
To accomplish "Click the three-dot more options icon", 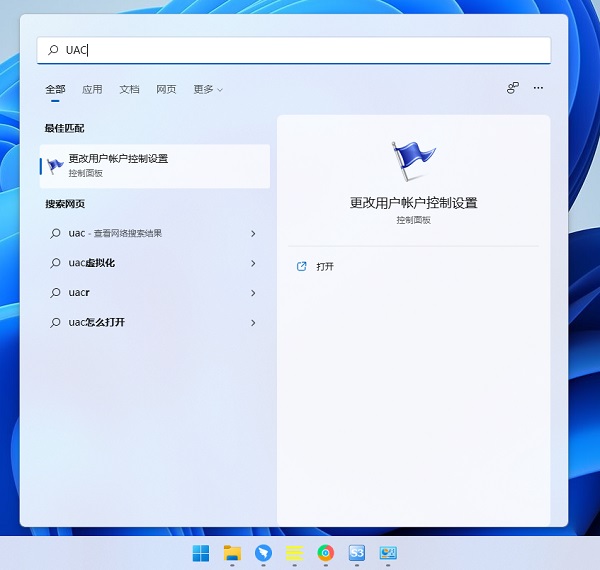I will point(538,88).
